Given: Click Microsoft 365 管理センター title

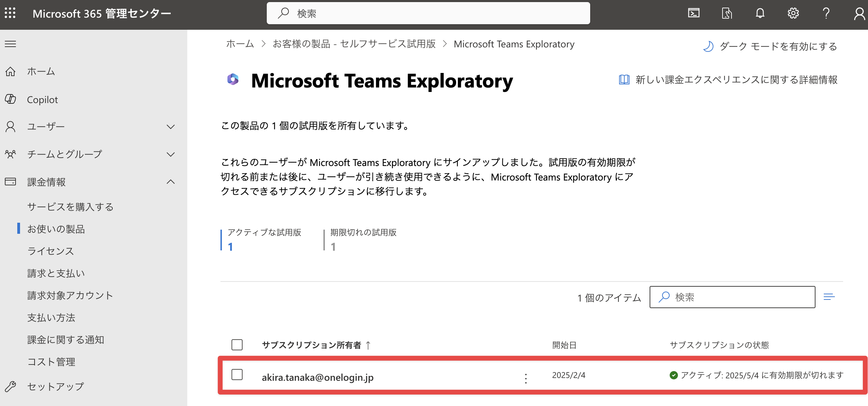Looking at the screenshot, I should [102, 13].
